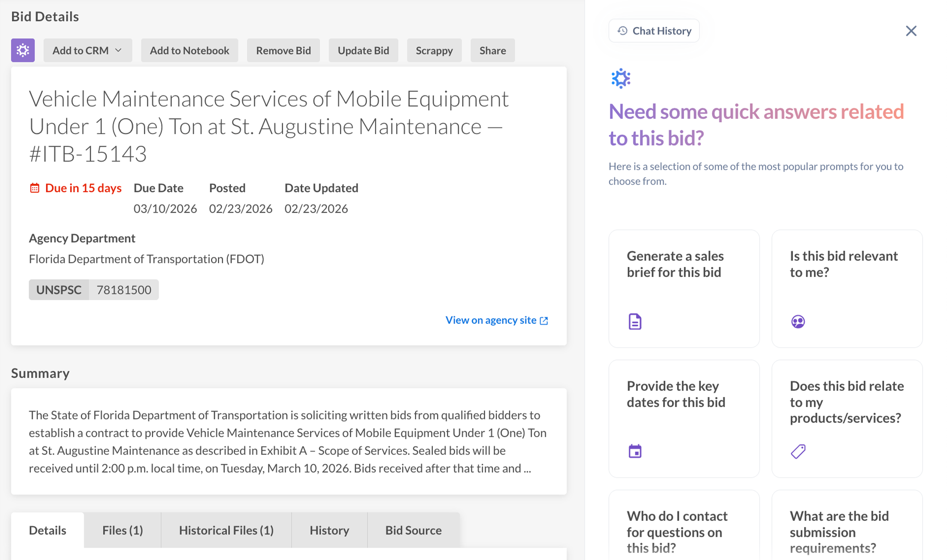Select the Bid Source tab

click(x=413, y=530)
